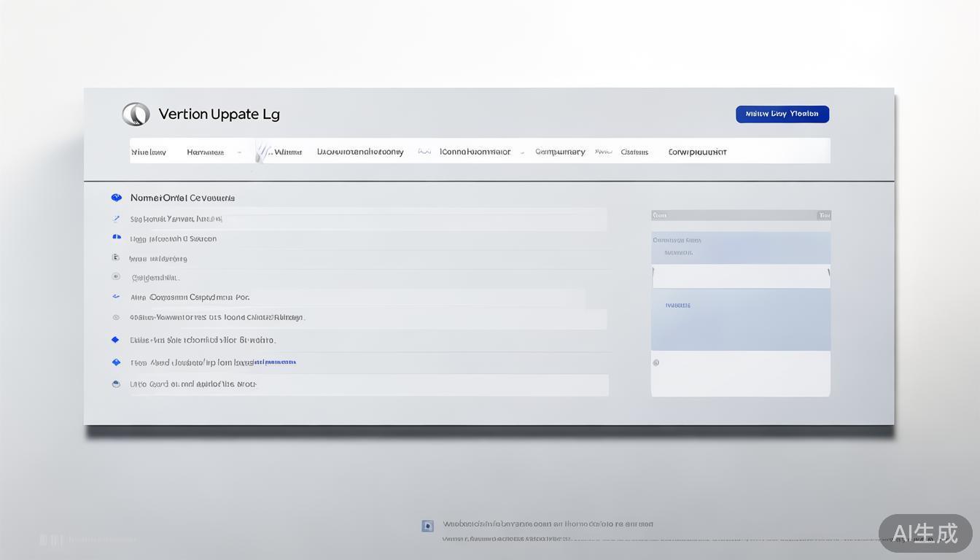Viewport: 980px width, 560px height.
Task: Expand the arrow after the IConnaHomrniaior tab
Action: point(522,152)
